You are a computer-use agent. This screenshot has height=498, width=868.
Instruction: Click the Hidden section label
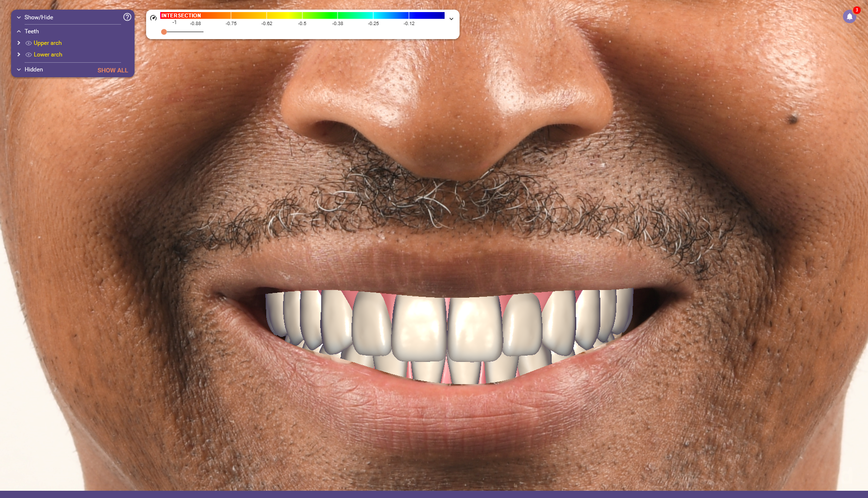(34, 69)
